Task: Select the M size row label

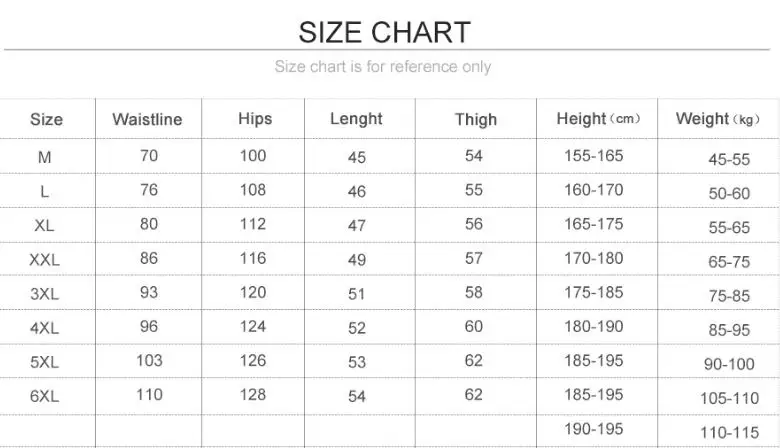Action: 44,157
